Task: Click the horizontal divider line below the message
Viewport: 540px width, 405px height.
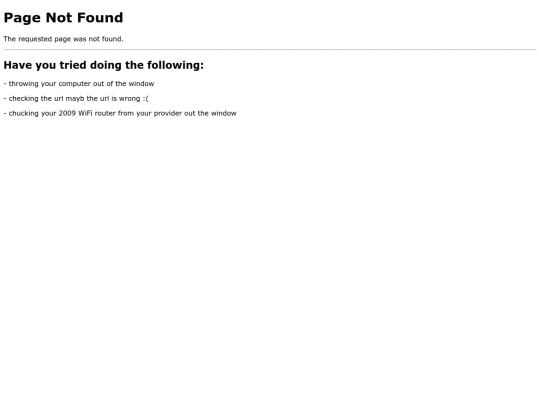Action: point(270,50)
